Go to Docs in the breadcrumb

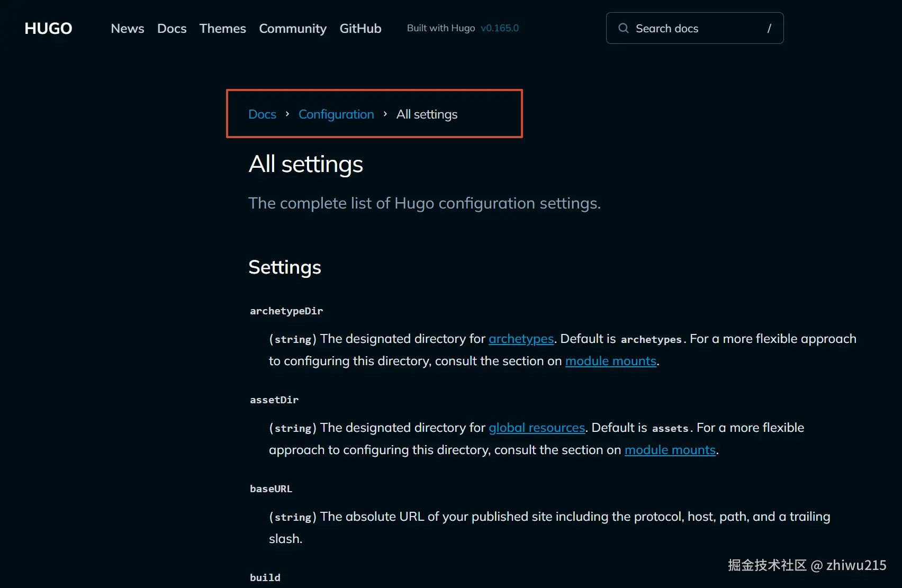click(263, 114)
